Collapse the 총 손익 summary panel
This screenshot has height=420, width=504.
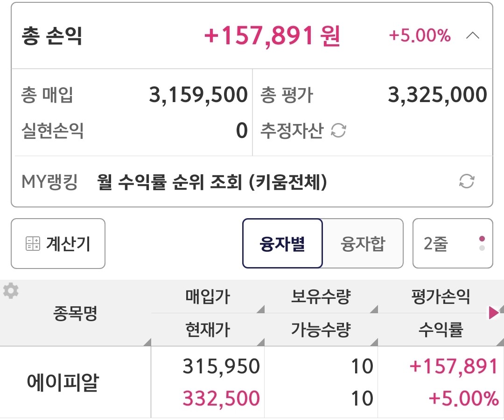tap(473, 36)
